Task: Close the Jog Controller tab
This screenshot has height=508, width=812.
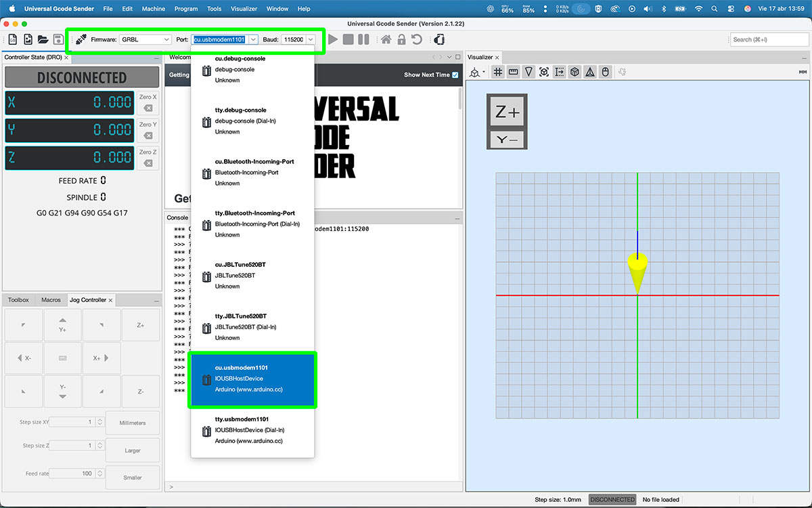Action: click(x=111, y=299)
